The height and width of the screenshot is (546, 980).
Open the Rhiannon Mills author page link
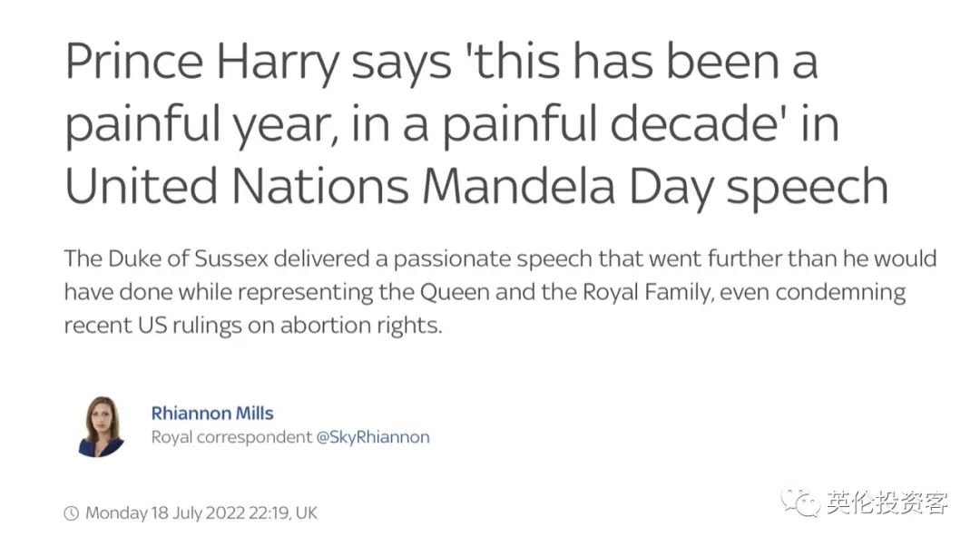[212, 413]
